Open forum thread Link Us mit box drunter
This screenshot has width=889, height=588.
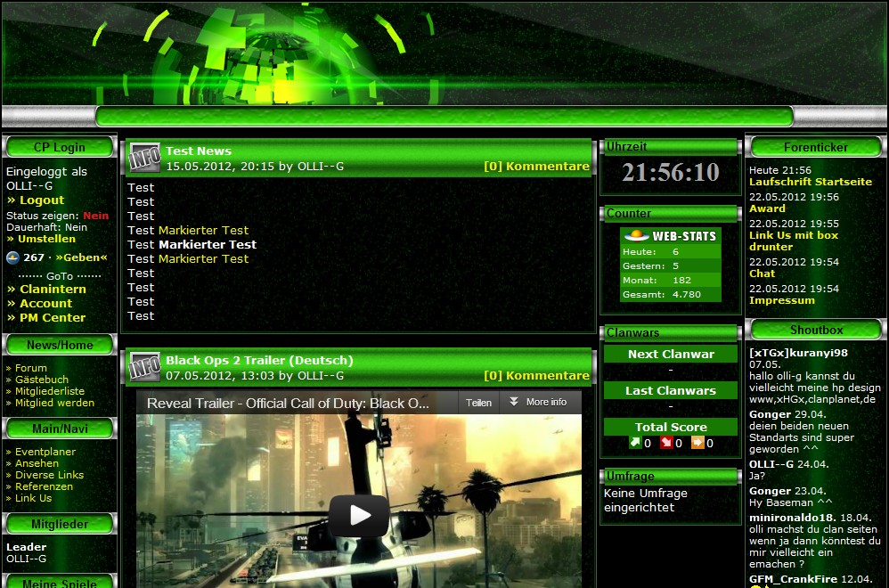point(794,241)
